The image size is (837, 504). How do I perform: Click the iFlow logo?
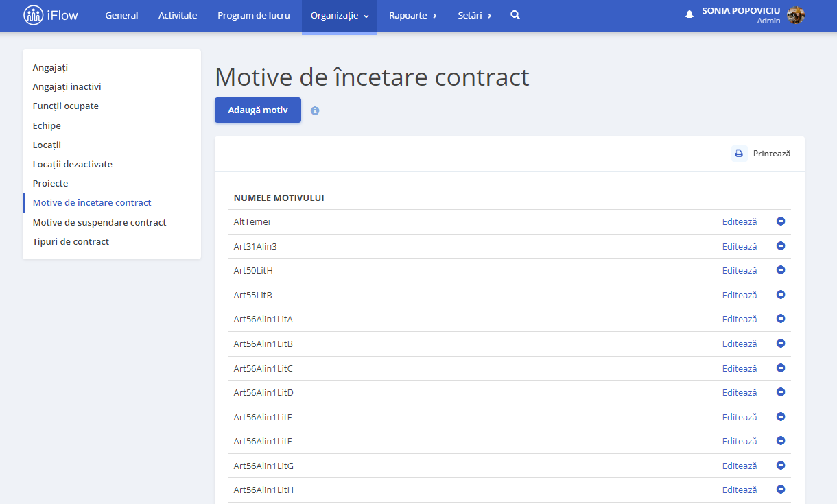[51, 15]
